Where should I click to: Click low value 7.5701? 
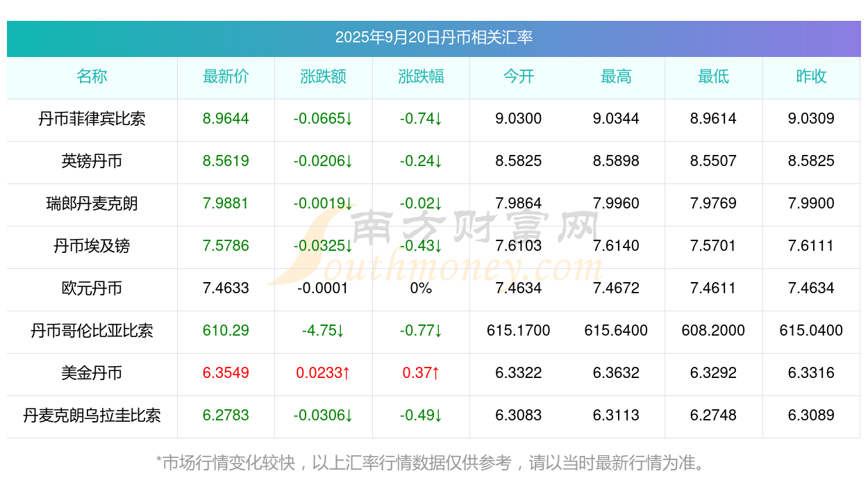714,246
